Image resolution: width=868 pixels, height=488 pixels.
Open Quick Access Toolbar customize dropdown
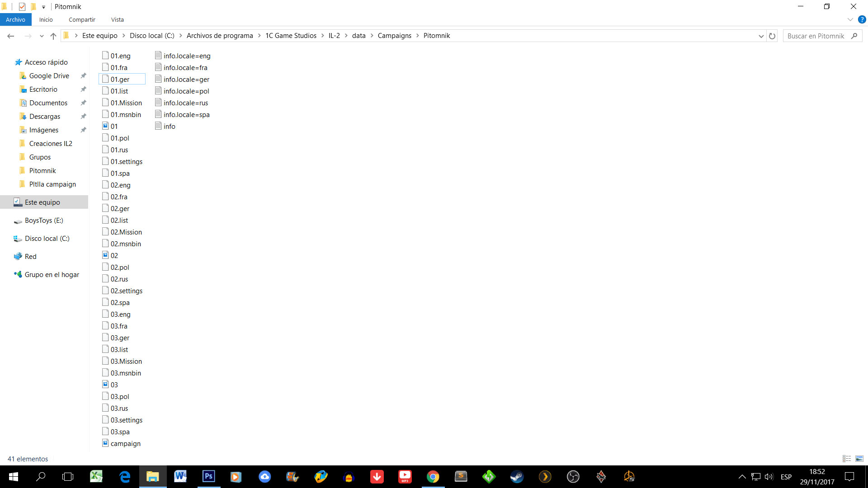click(x=43, y=7)
